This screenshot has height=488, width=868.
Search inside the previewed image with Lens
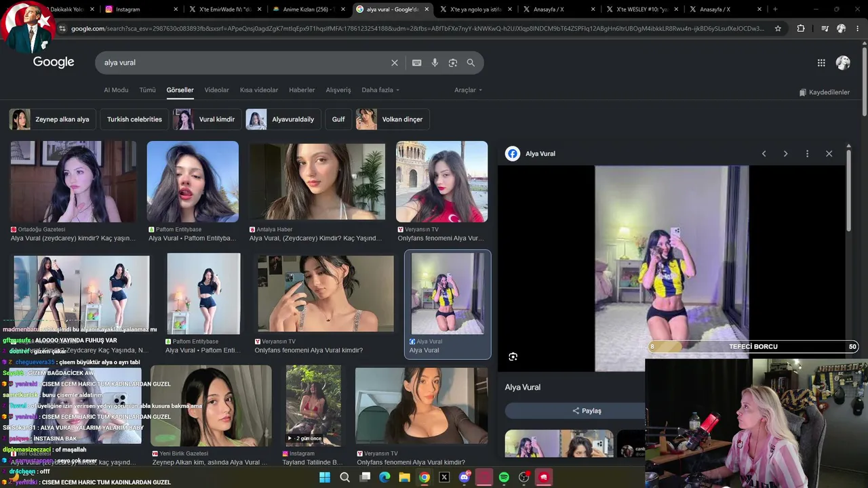[513, 357]
